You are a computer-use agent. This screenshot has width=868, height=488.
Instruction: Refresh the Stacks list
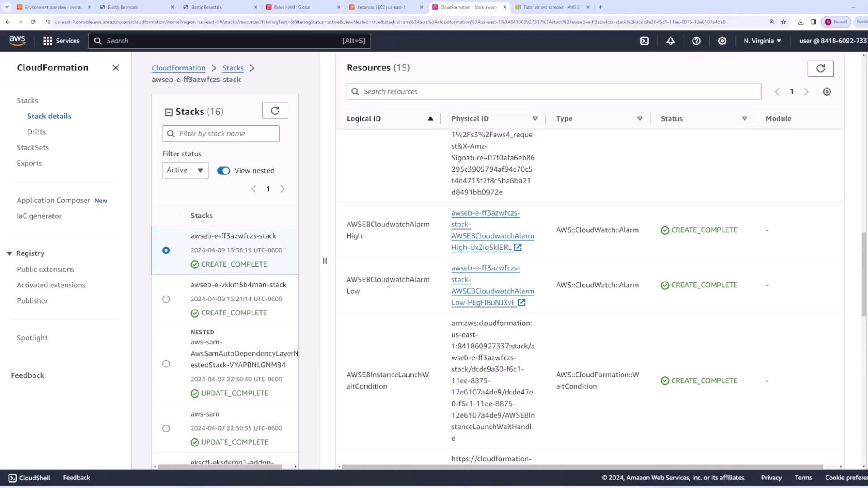click(275, 111)
